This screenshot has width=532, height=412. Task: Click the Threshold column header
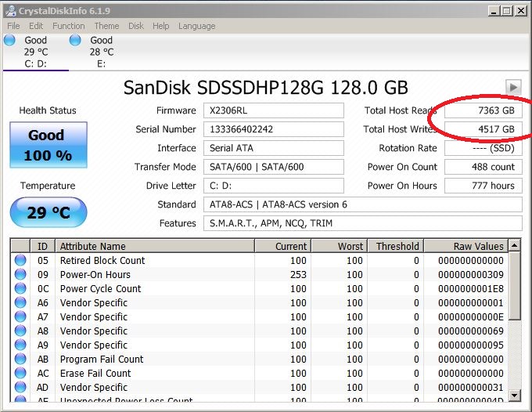[x=396, y=246]
